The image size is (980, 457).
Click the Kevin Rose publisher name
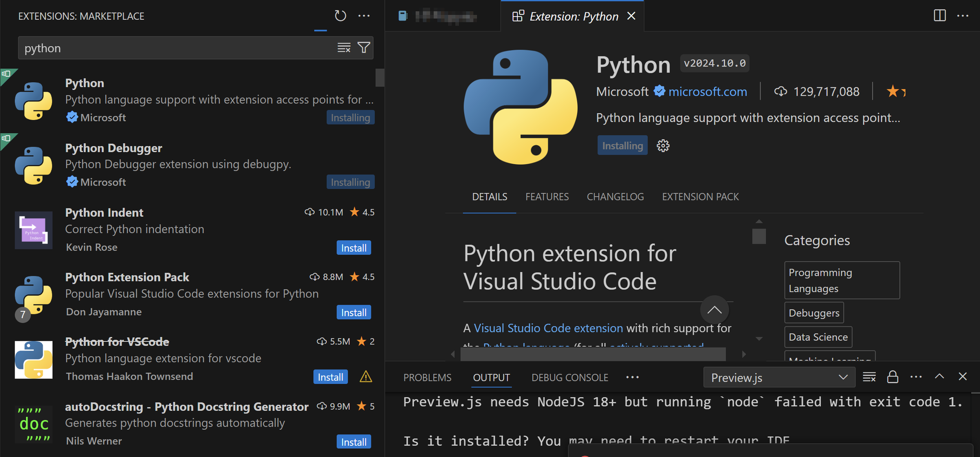tap(92, 247)
